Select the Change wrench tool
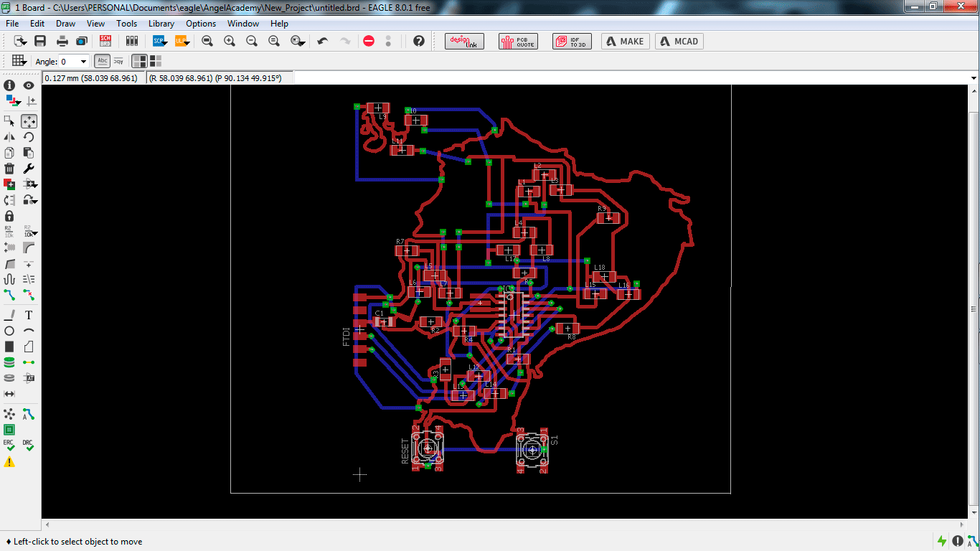This screenshot has width=980, height=551. tap(29, 168)
